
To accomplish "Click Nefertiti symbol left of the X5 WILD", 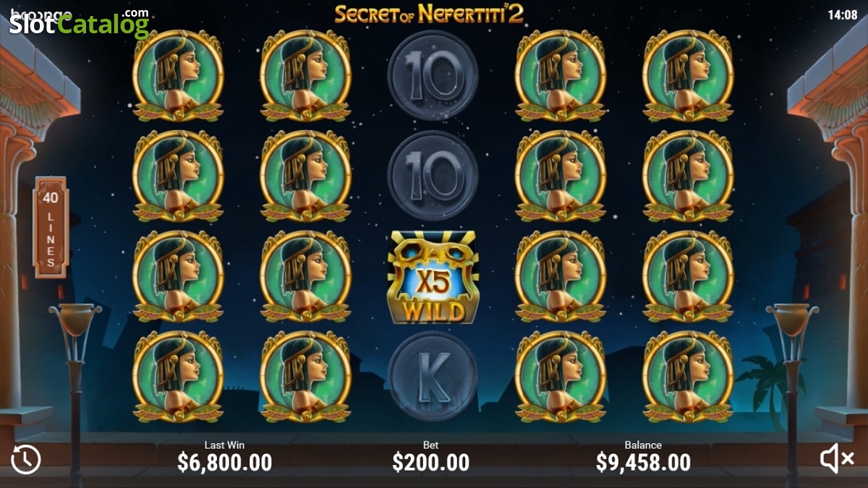I will (x=305, y=276).
